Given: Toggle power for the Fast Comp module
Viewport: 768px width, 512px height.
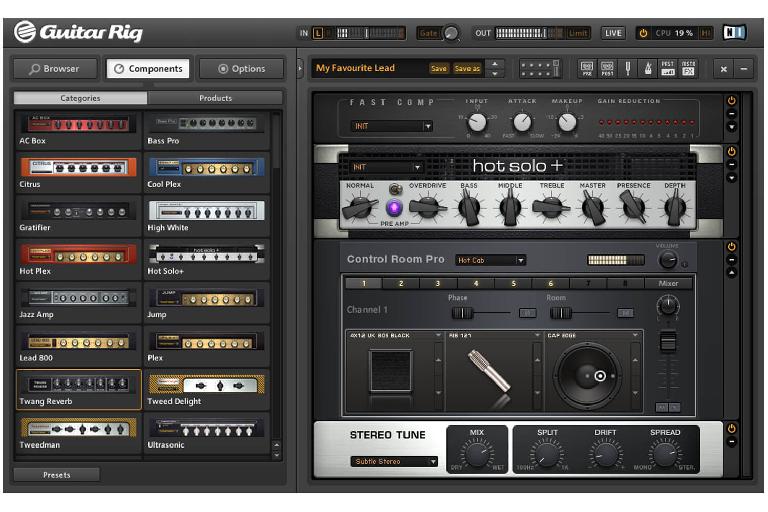Looking at the screenshot, I should [731, 100].
